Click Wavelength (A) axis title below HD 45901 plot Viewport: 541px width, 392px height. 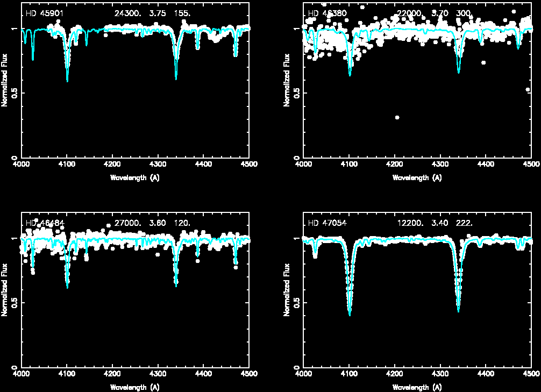tap(134, 177)
